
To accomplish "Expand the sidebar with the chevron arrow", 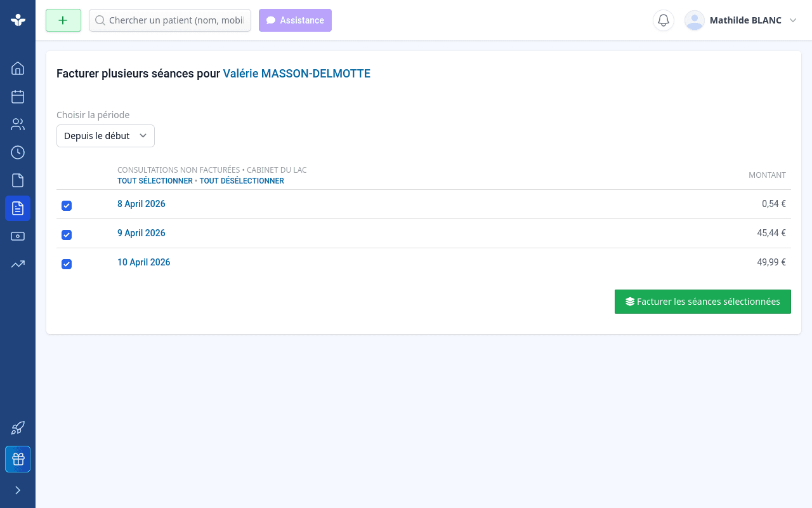I will 18,490.
